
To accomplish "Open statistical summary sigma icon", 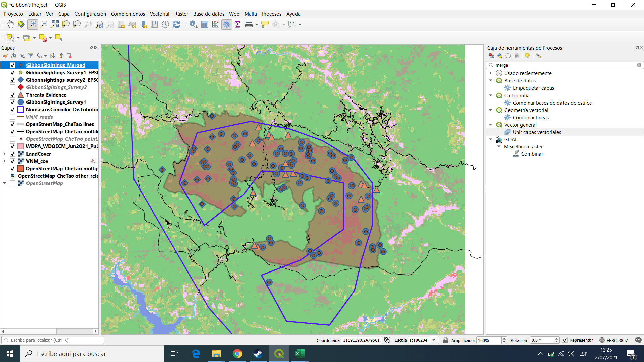I will point(238,24).
